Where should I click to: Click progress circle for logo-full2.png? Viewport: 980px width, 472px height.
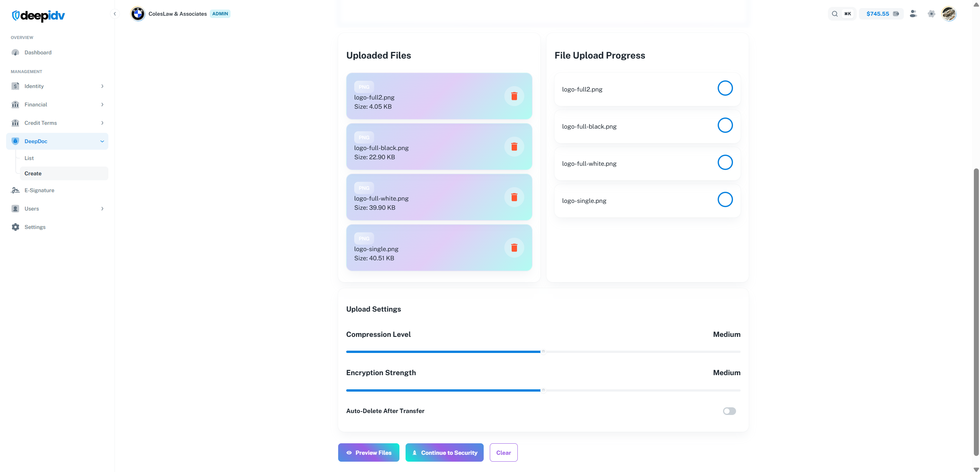click(725, 88)
